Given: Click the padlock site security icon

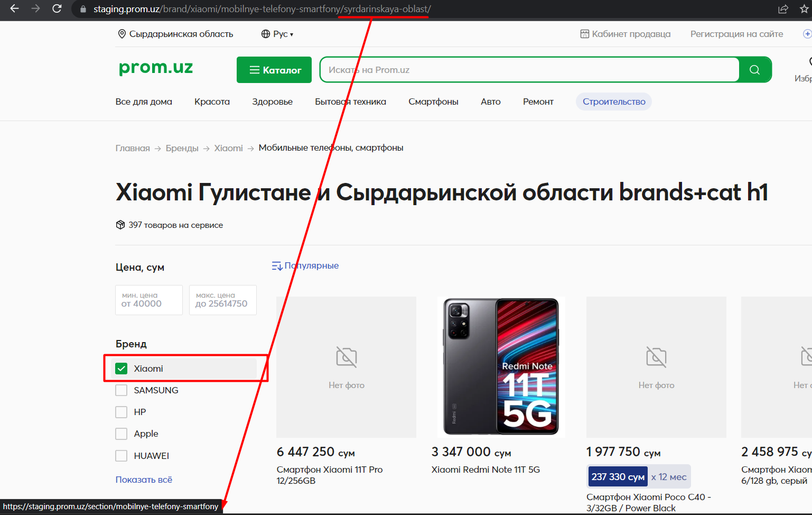Looking at the screenshot, I should [x=83, y=9].
